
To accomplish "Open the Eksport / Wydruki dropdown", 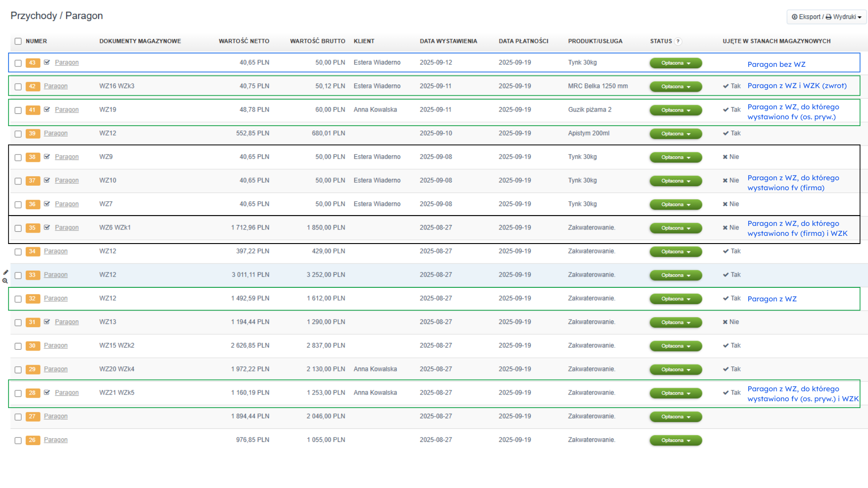I will tap(826, 17).
